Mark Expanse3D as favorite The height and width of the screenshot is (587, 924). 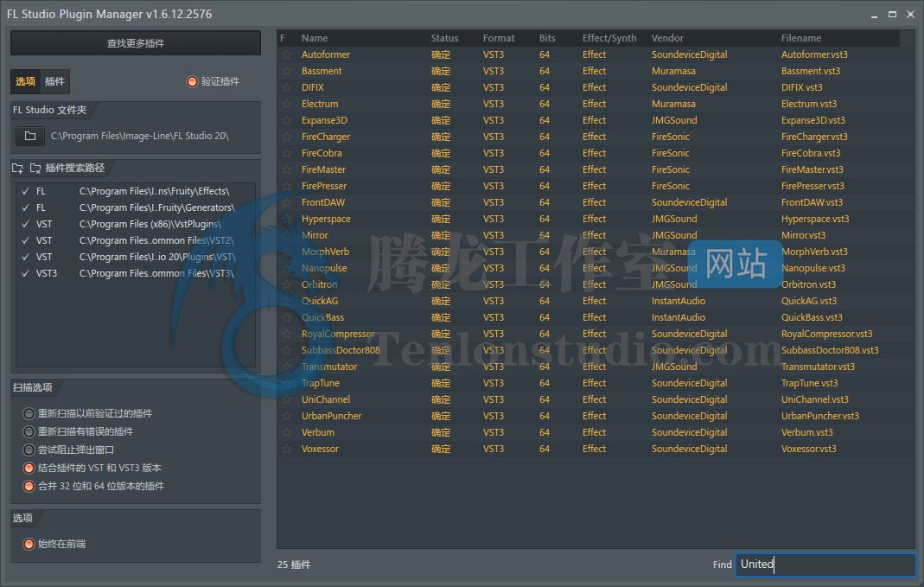pos(286,120)
